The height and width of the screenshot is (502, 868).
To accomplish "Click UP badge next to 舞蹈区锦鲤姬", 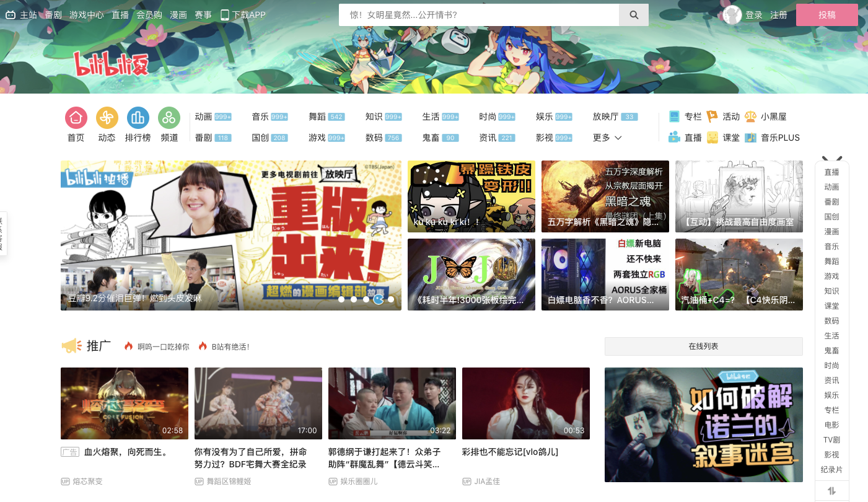I will coord(199,482).
